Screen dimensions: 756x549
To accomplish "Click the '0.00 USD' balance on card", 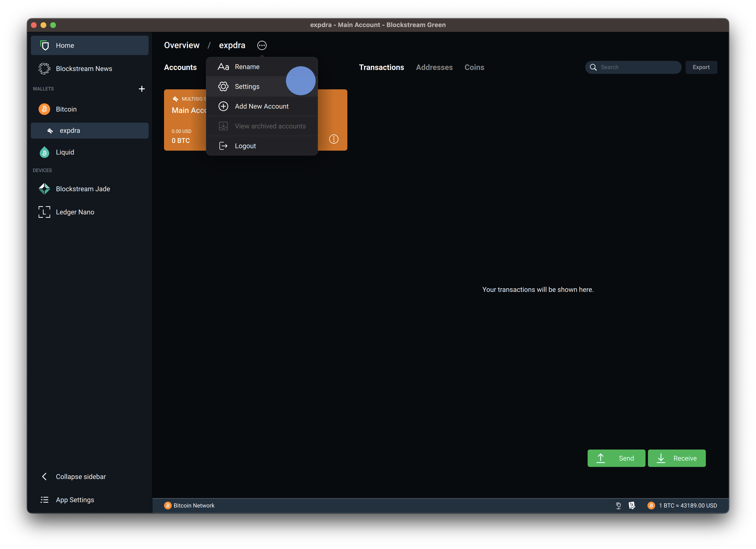I will click(181, 131).
